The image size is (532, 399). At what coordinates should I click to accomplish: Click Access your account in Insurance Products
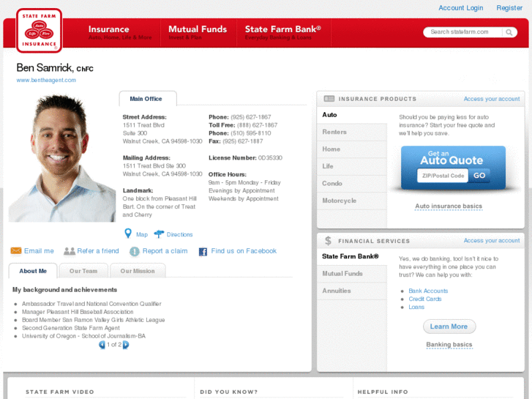(x=492, y=99)
